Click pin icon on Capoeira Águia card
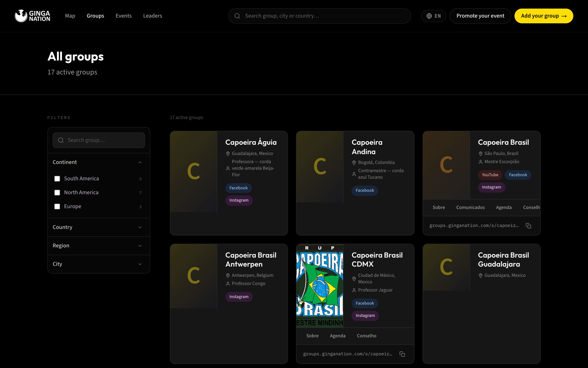This screenshot has height=368, width=588. tap(228, 154)
